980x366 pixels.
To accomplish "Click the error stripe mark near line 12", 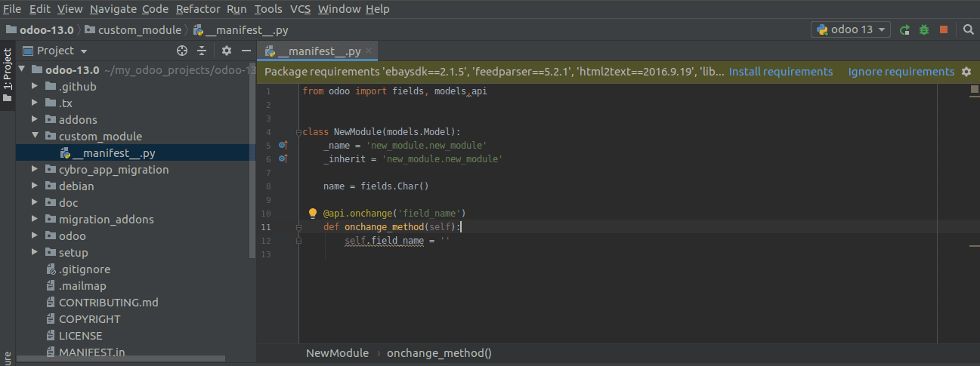I will click(974, 245).
